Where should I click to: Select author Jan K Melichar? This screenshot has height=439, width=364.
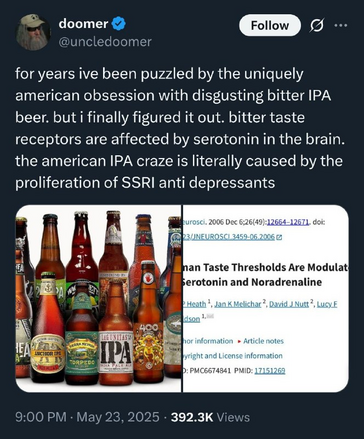238,304
